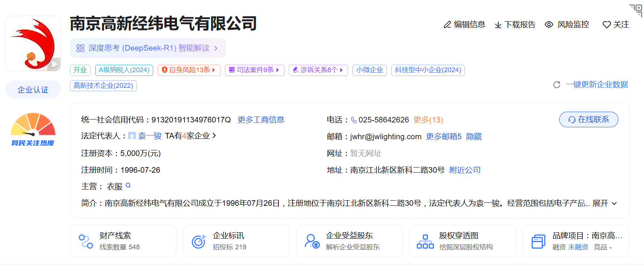
Task: Select registered capital 5,000万(元)
Action: pyautogui.click(x=141, y=153)
